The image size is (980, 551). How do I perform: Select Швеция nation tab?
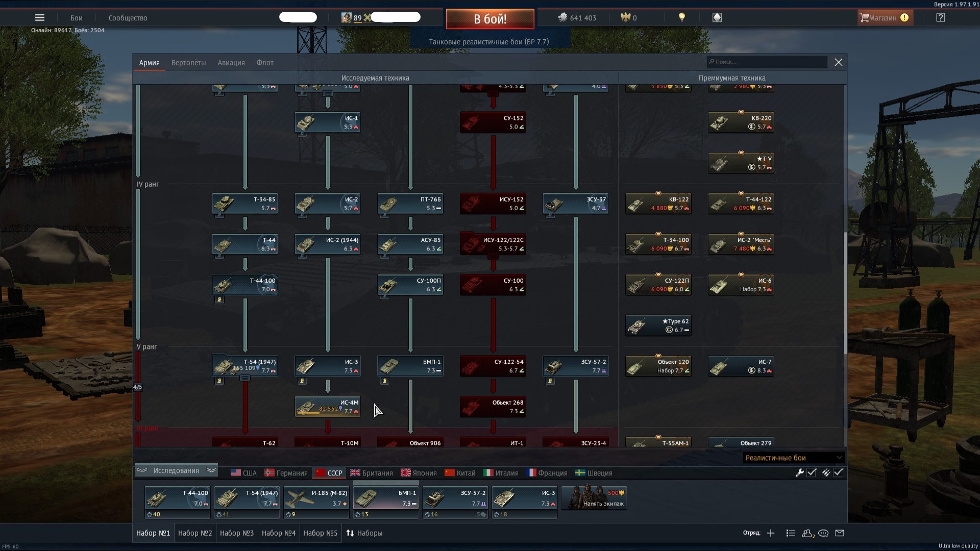coord(594,473)
